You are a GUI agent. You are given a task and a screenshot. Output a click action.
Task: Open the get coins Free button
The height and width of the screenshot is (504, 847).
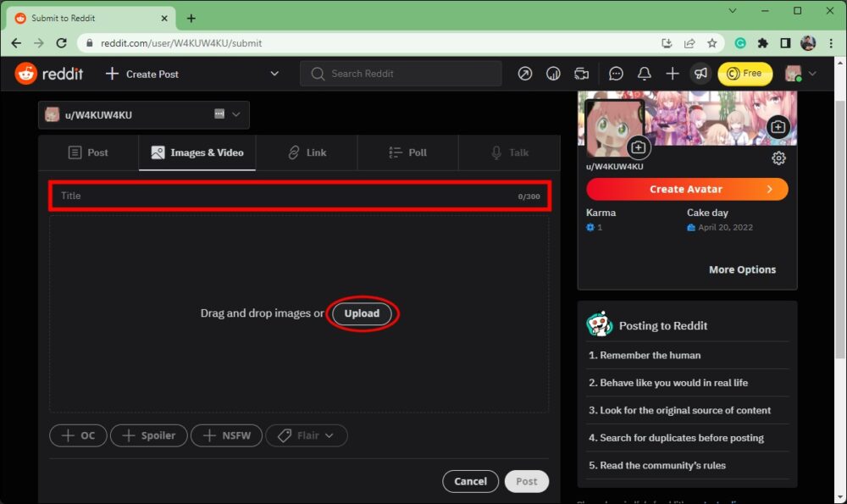tap(745, 74)
